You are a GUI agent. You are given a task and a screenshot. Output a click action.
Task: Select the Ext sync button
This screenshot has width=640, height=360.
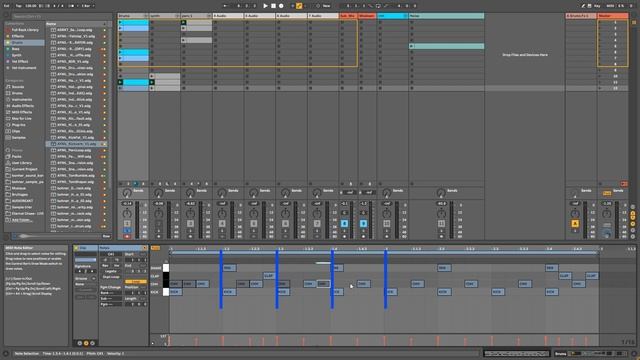(x=7, y=6)
